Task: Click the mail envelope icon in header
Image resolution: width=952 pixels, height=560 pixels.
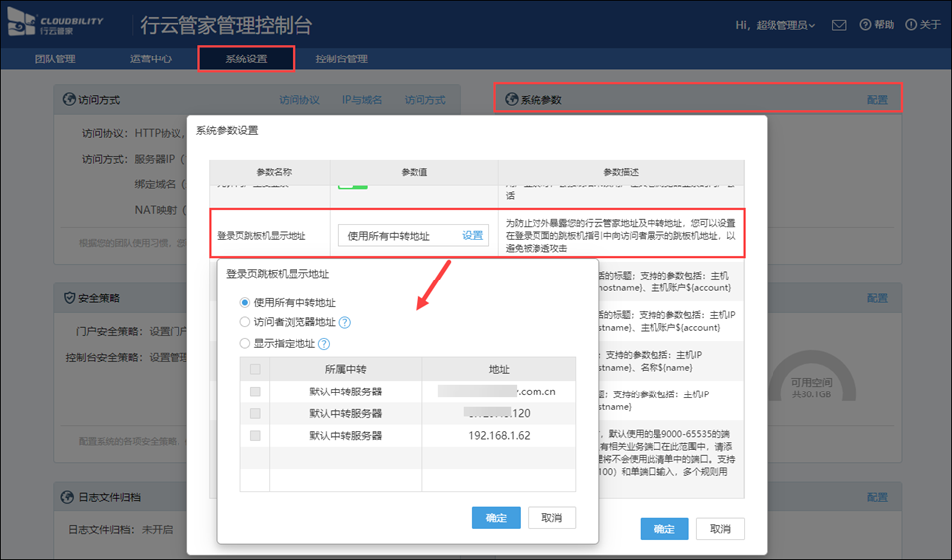Action: pos(839,24)
